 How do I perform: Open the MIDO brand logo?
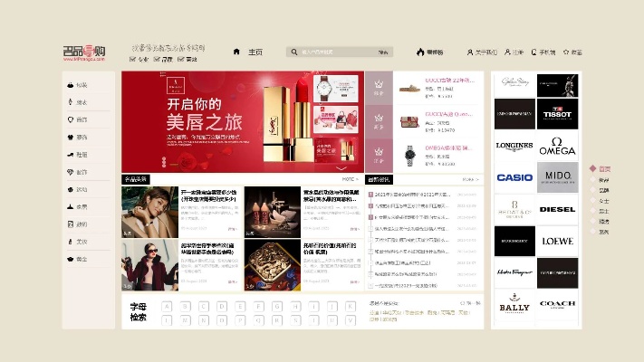pos(557,177)
